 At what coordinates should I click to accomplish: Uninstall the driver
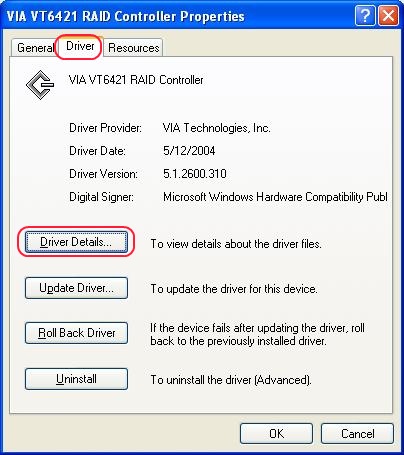[x=76, y=379]
